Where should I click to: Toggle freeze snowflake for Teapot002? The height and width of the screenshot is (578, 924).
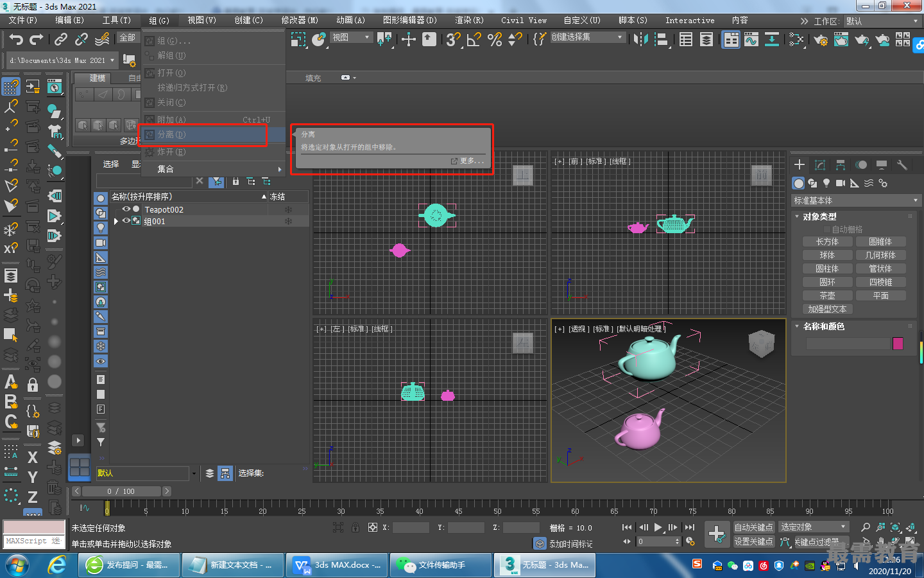pos(288,209)
